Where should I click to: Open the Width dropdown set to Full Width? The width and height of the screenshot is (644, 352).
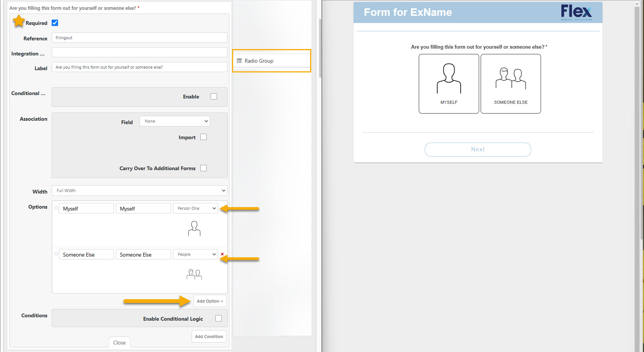140,191
